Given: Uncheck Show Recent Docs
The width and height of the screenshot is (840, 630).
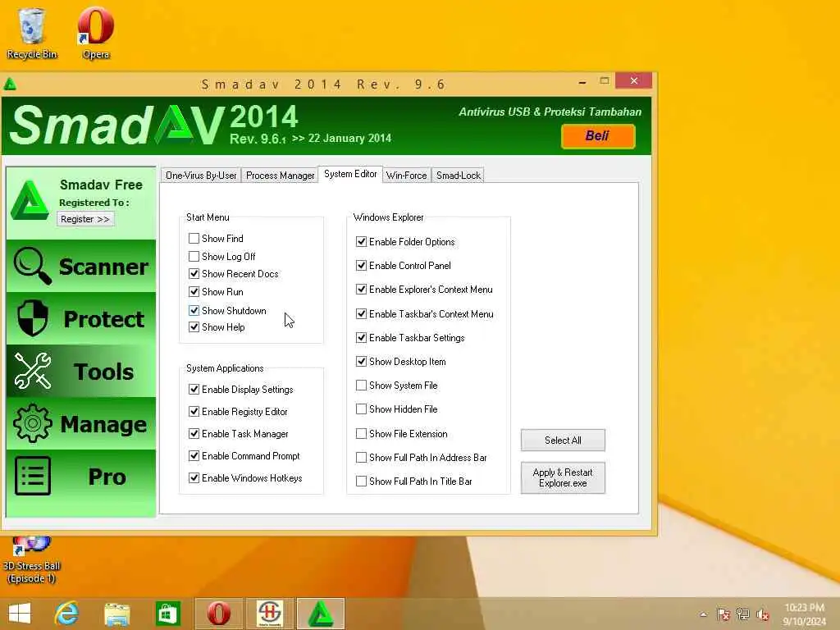Looking at the screenshot, I should [x=194, y=274].
